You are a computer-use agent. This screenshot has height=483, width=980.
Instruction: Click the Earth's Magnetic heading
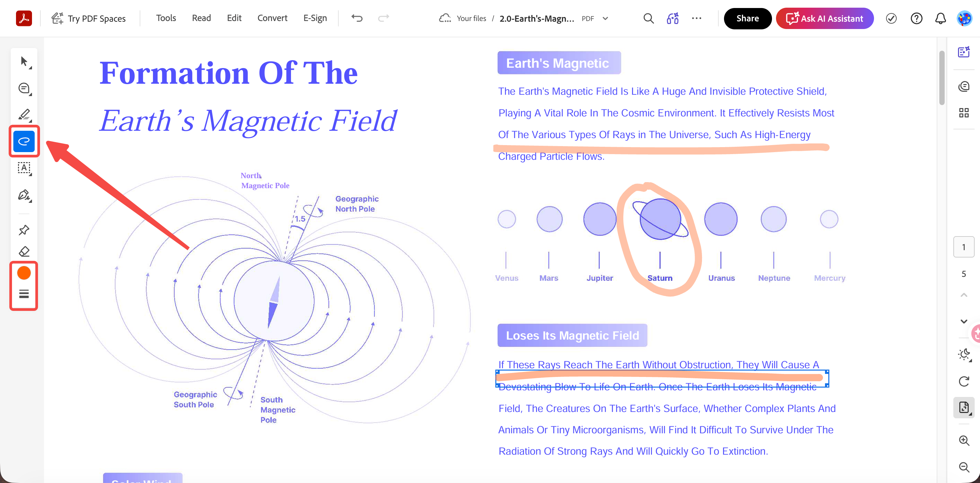[x=559, y=63]
